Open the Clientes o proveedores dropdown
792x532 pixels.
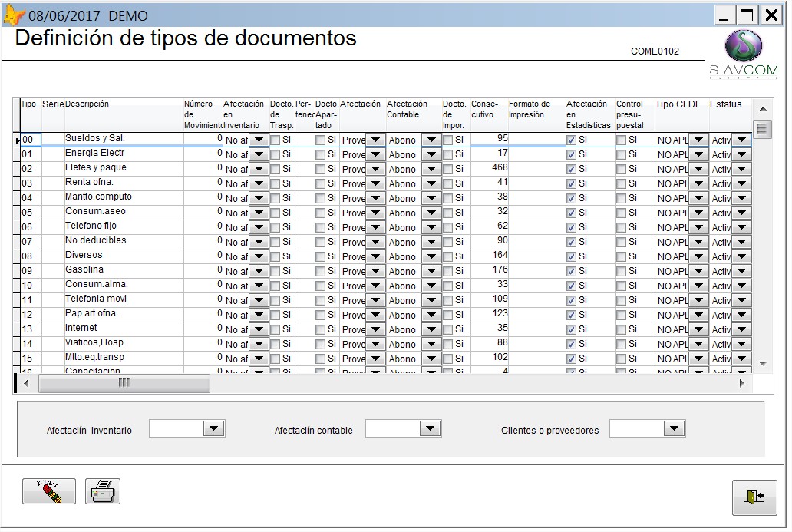(675, 429)
